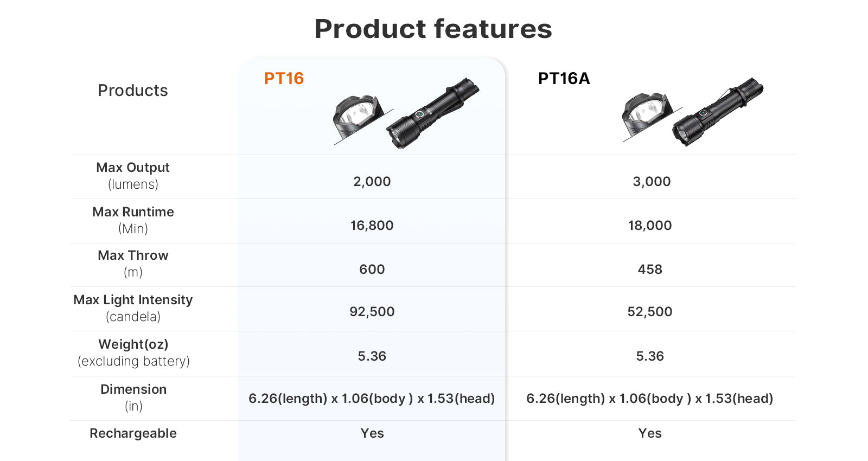Click the Product features heading
The width and height of the screenshot is (868, 461).
pos(433,29)
